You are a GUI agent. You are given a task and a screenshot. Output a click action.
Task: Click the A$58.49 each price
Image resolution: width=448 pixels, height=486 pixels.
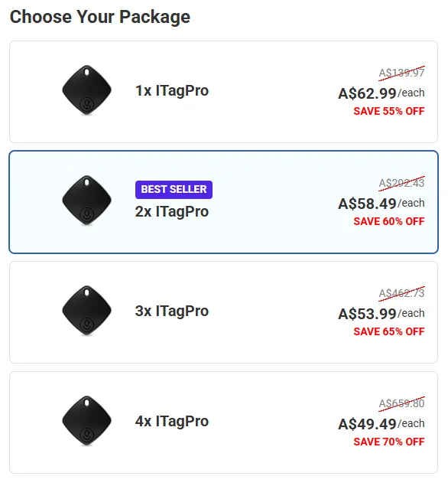(x=381, y=204)
